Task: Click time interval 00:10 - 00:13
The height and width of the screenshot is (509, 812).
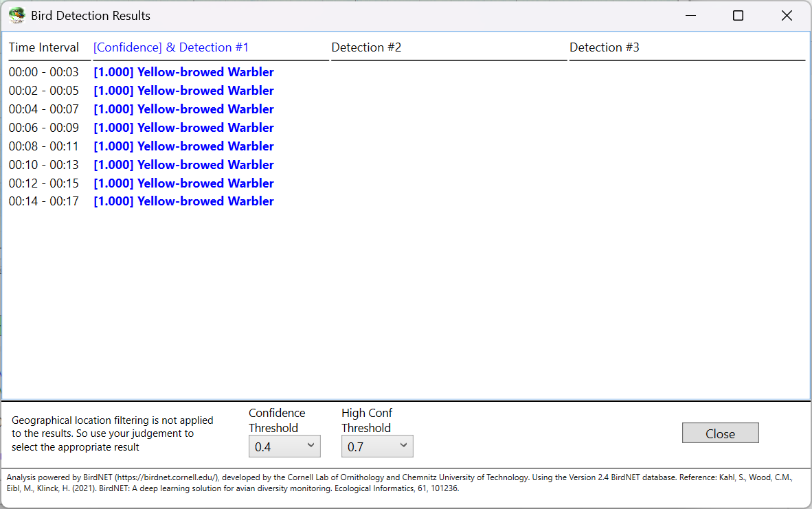Action: tap(43, 165)
